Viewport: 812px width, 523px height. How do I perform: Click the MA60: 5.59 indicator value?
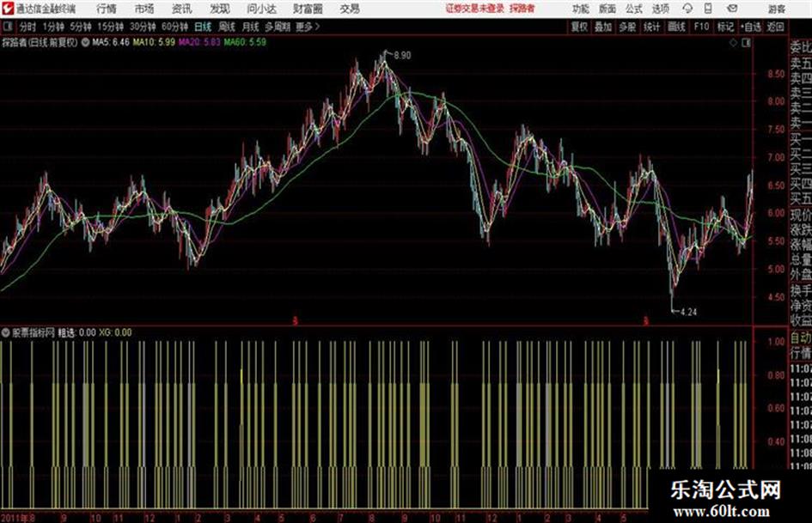coord(245,42)
